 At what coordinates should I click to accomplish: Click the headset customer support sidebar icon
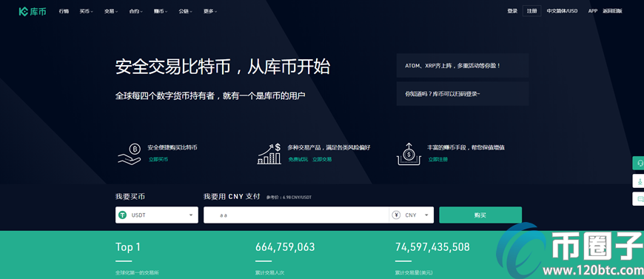click(639, 163)
